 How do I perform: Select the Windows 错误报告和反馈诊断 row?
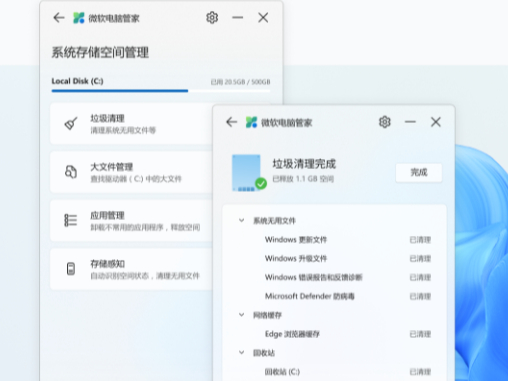click(334, 277)
